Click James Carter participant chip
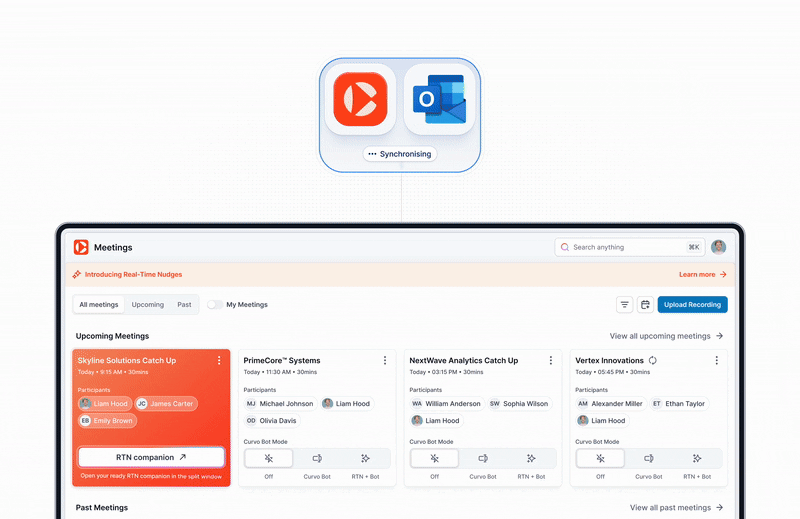The image size is (800, 519). click(166, 404)
